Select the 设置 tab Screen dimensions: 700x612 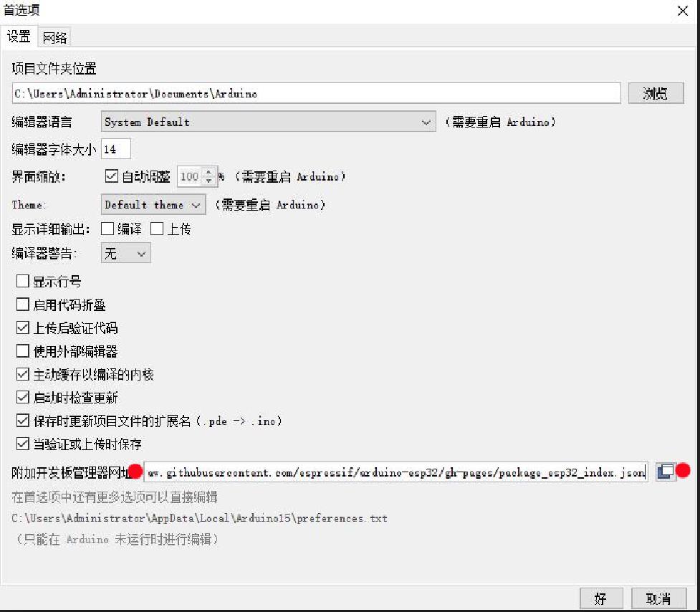(x=19, y=37)
